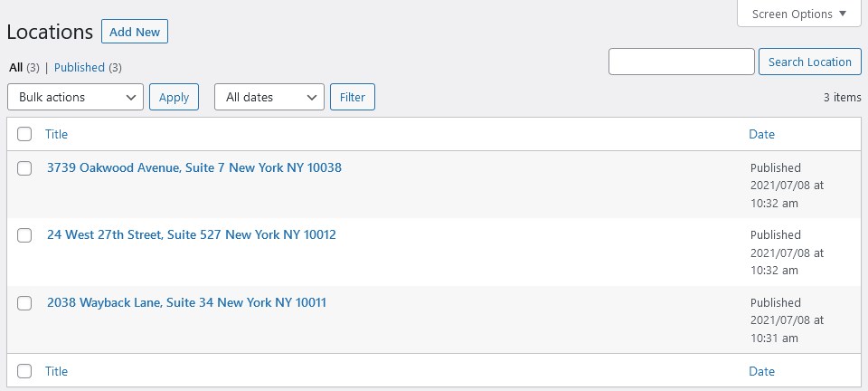Focus the location search input field
The width and height of the screenshot is (868, 391).
click(682, 62)
